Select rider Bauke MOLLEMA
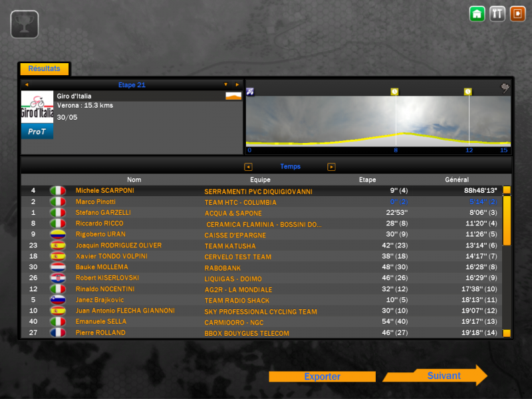Image resolution: width=532 pixels, height=399 pixels. (102, 267)
